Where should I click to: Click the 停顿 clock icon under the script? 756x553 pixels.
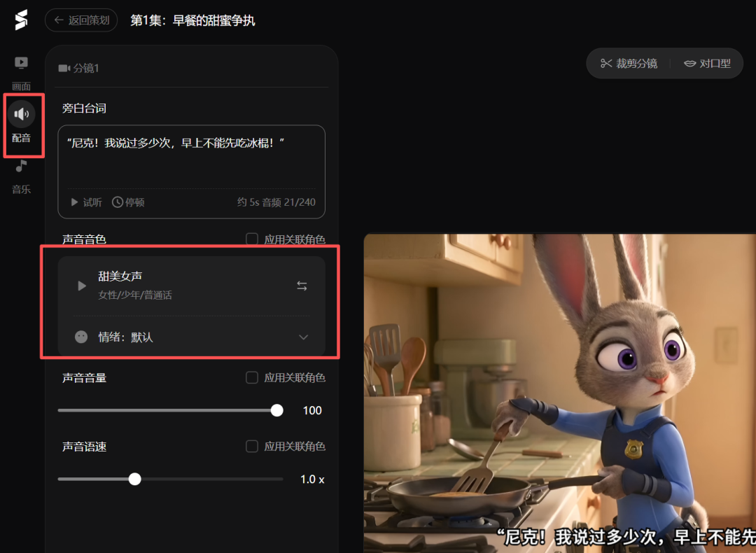[x=118, y=202]
